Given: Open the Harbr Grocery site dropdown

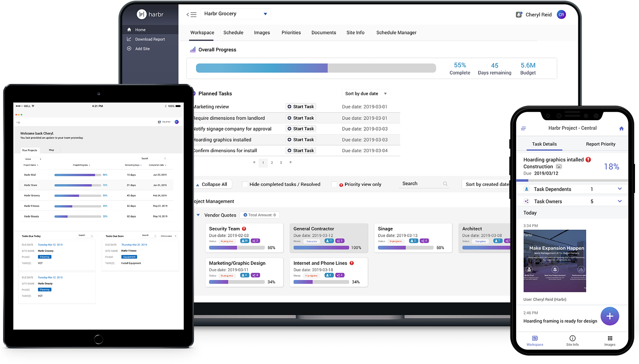Looking at the screenshot, I should (x=235, y=14).
